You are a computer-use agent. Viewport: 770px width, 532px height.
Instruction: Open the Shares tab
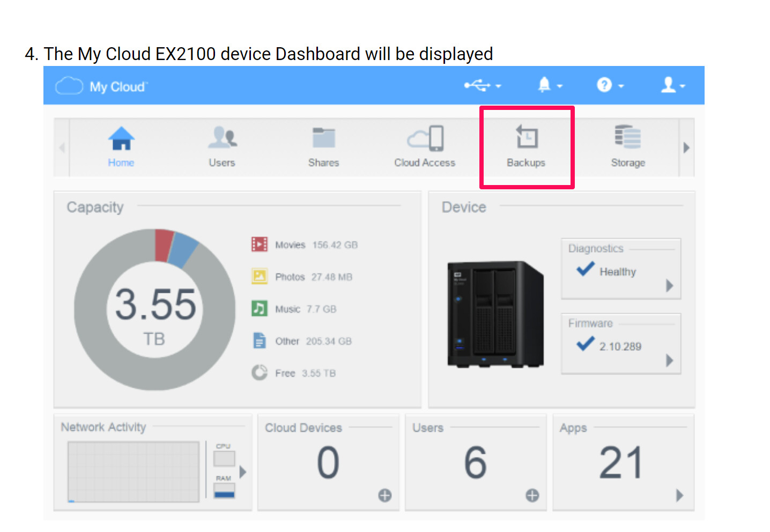323,146
